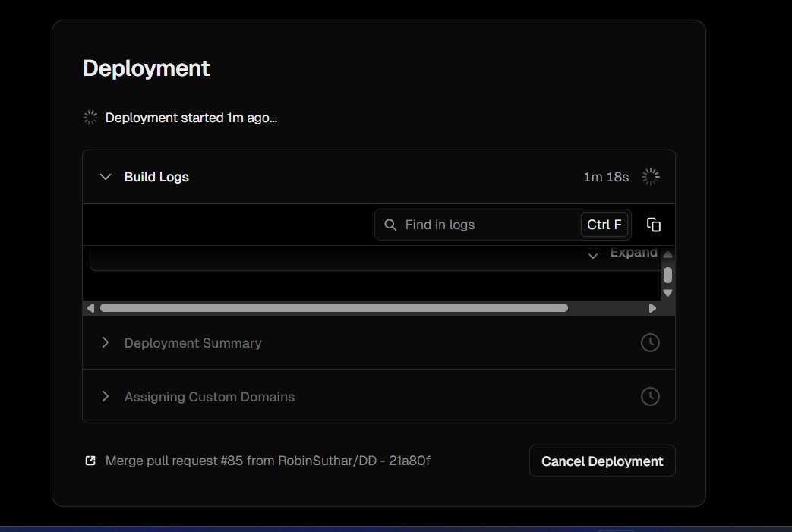Click the vertical scrollbar thumb in logs

tap(667, 275)
